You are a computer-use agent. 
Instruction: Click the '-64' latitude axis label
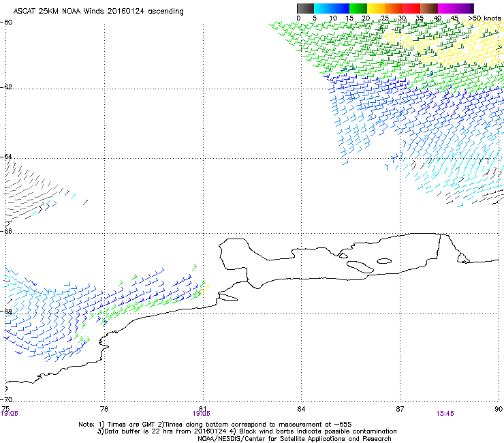pyautogui.click(x=6, y=156)
